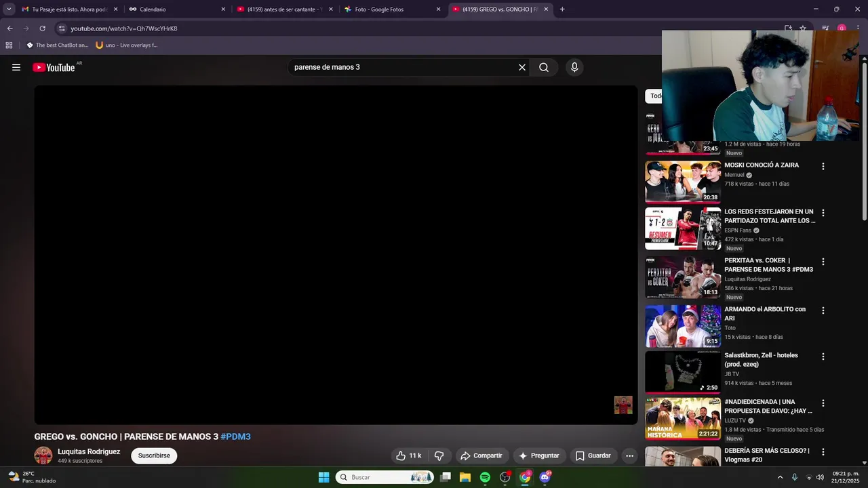Viewport: 868px width, 488px height.
Task: Open OBS Studio from taskbar
Action: (505, 477)
